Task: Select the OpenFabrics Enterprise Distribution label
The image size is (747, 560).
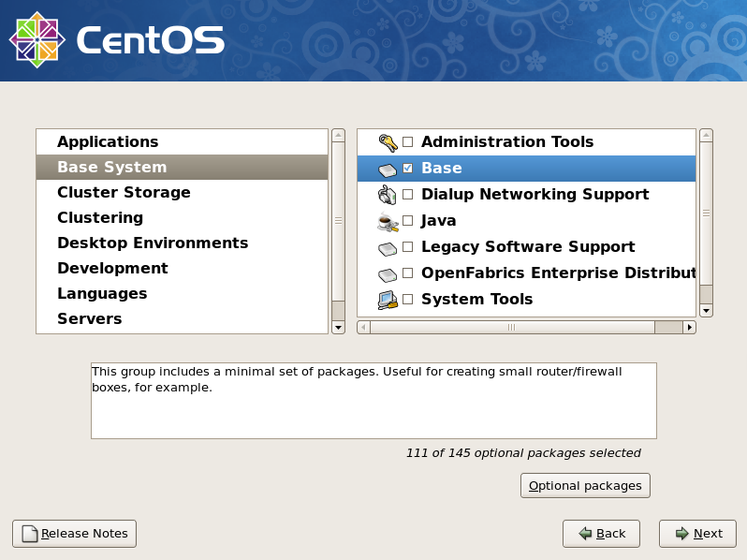Action: point(558,273)
